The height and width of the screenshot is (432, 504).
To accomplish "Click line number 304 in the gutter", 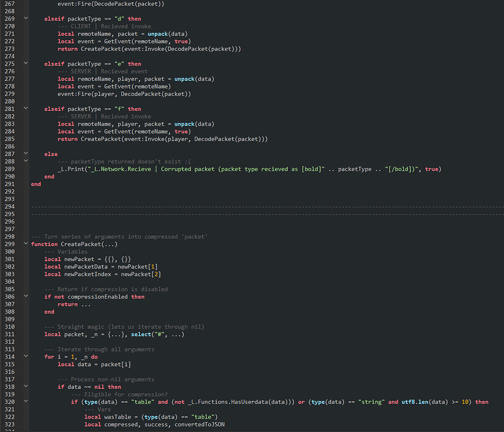I will [x=9, y=282].
